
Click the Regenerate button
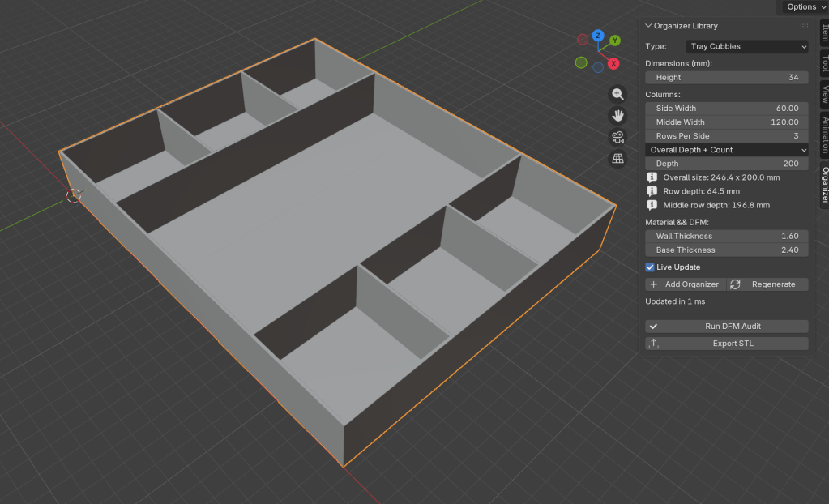[767, 284]
